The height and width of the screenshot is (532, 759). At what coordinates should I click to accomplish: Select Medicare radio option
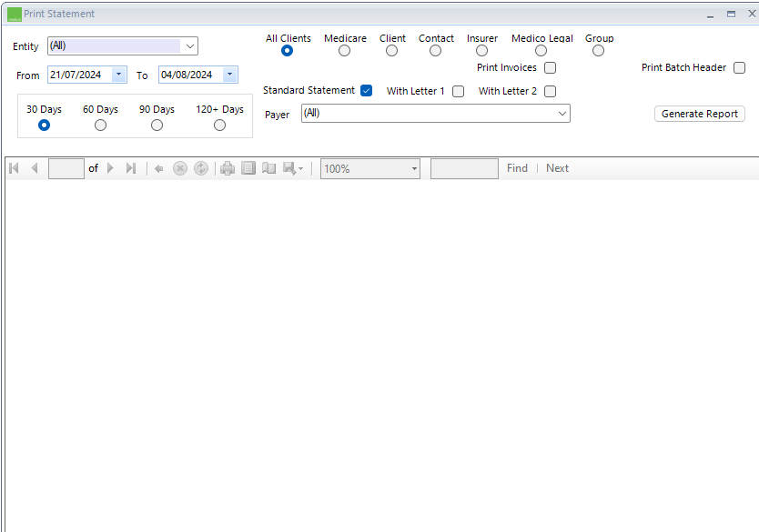(344, 51)
